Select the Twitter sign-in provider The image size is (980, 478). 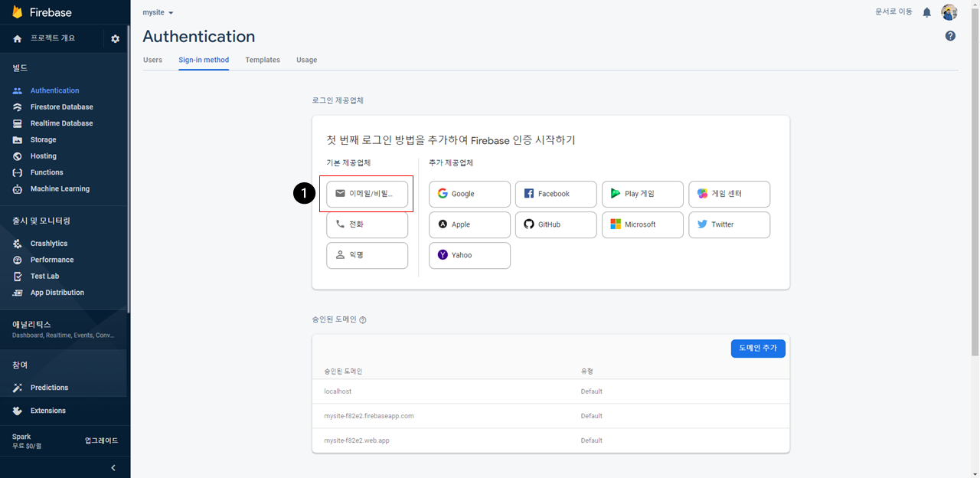coord(730,224)
